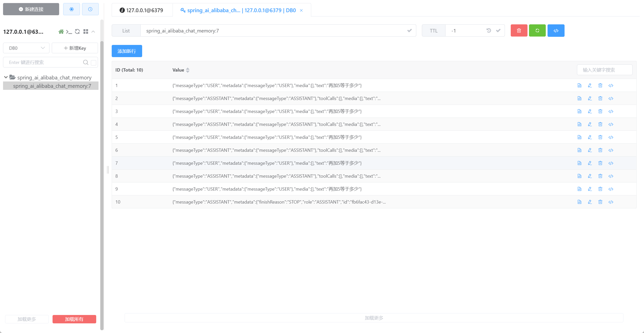Delete row 5 using trash icon

pyautogui.click(x=600, y=137)
